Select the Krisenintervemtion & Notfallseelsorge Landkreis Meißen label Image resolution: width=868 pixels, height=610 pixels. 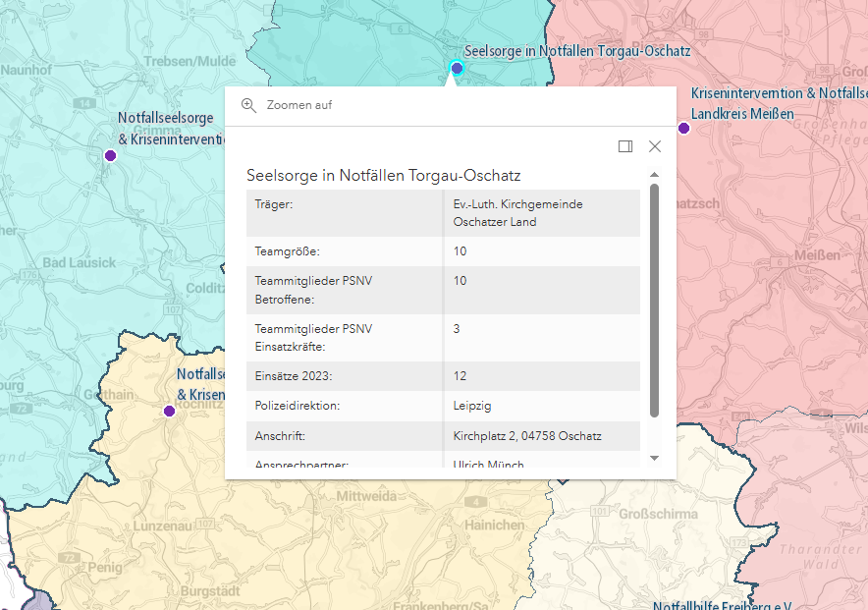point(778,103)
